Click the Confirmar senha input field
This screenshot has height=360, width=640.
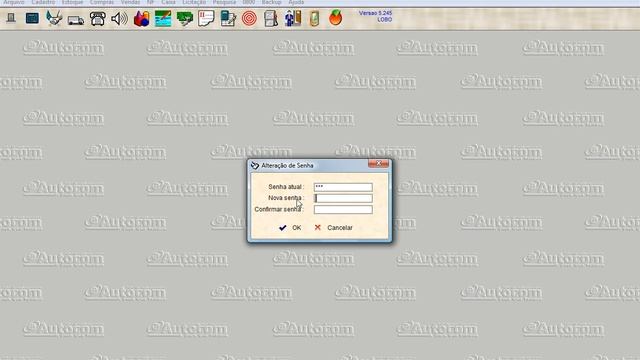(343, 210)
